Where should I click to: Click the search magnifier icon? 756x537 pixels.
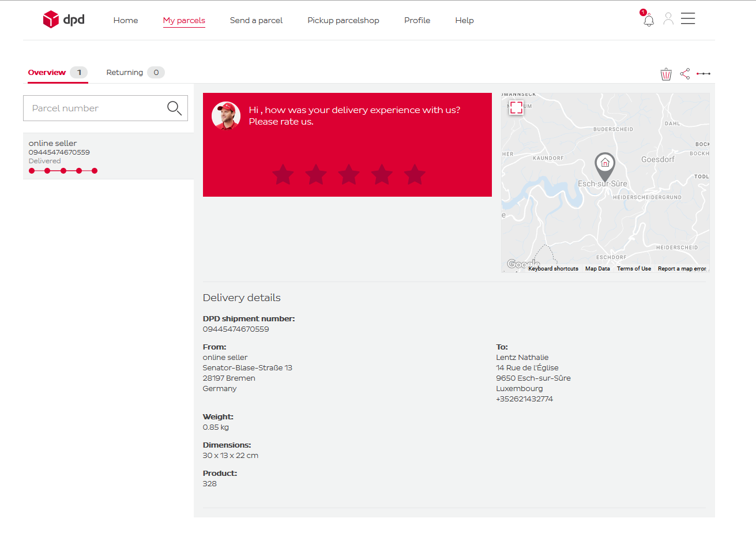click(174, 108)
